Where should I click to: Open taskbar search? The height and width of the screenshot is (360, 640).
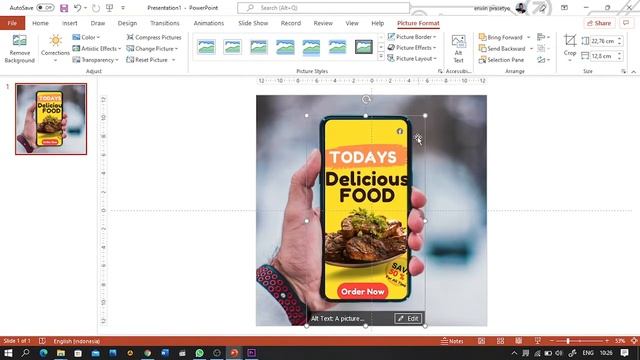click(x=25, y=353)
